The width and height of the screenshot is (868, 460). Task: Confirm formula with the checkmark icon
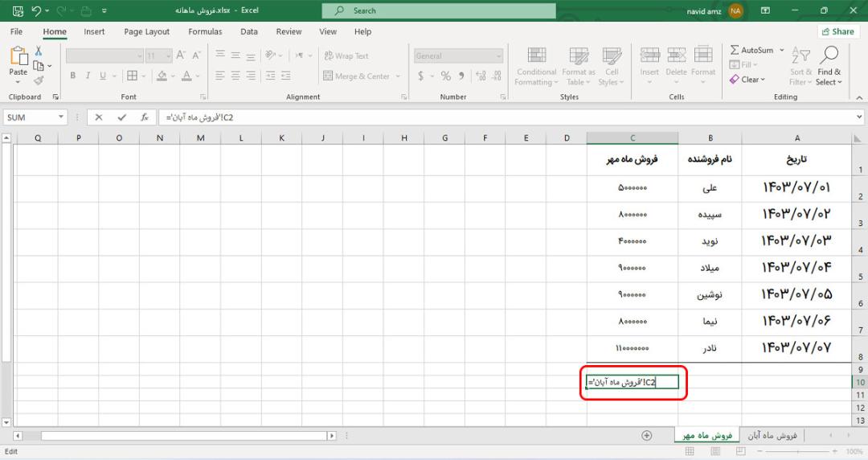122,117
